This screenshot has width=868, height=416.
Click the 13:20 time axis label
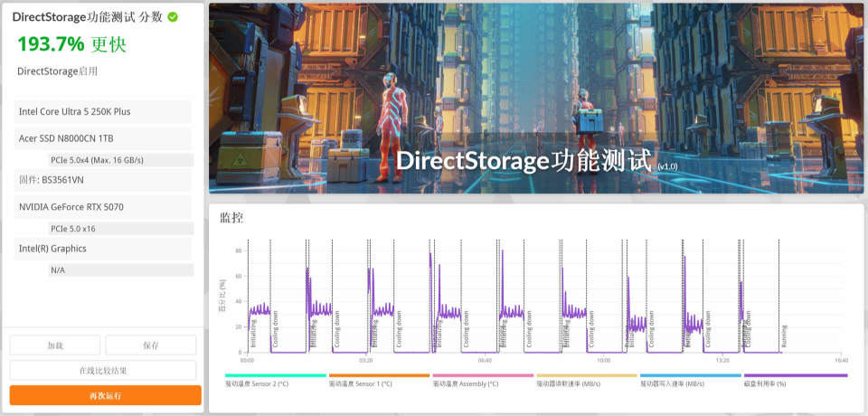click(722, 360)
